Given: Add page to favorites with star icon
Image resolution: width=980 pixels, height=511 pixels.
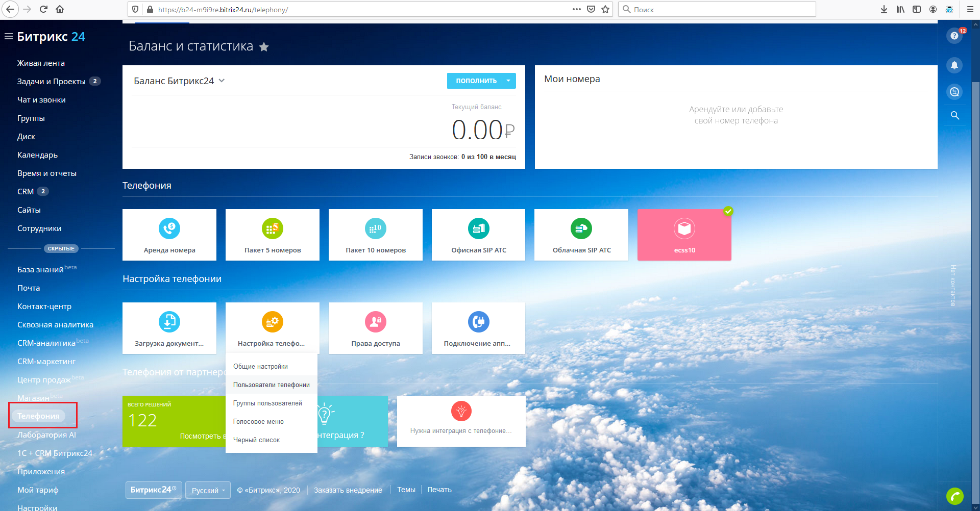Looking at the screenshot, I should tap(264, 47).
